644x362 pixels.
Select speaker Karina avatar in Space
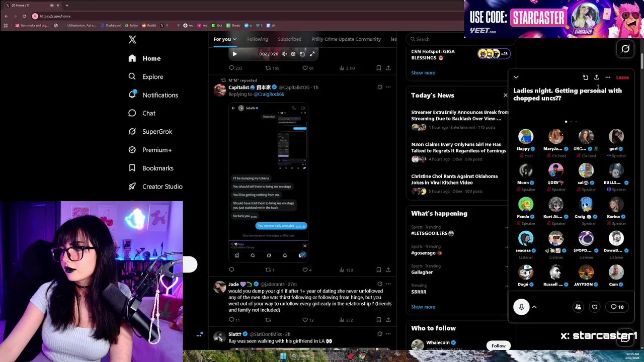[616, 204]
